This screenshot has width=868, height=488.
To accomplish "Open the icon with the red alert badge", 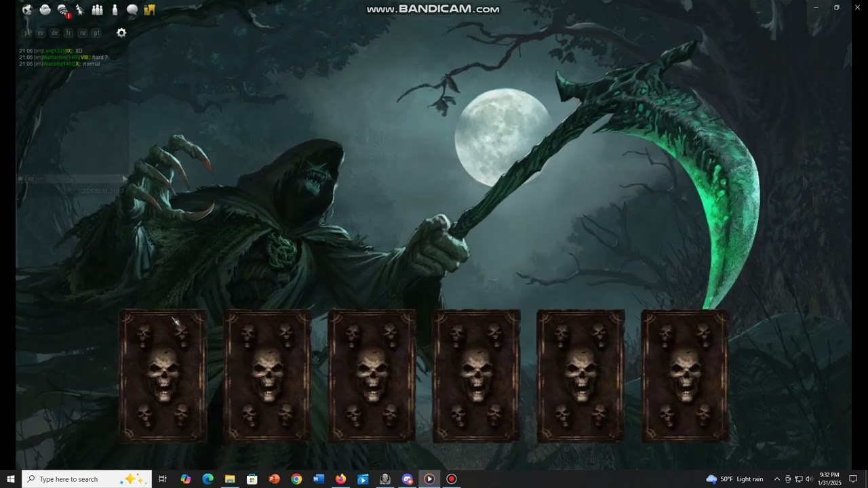I will [x=63, y=9].
